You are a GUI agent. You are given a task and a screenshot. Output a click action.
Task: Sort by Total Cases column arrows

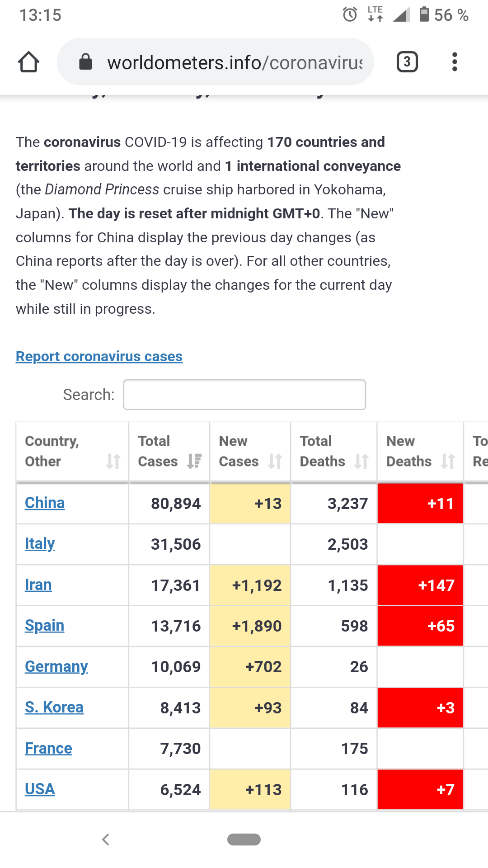[194, 461]
